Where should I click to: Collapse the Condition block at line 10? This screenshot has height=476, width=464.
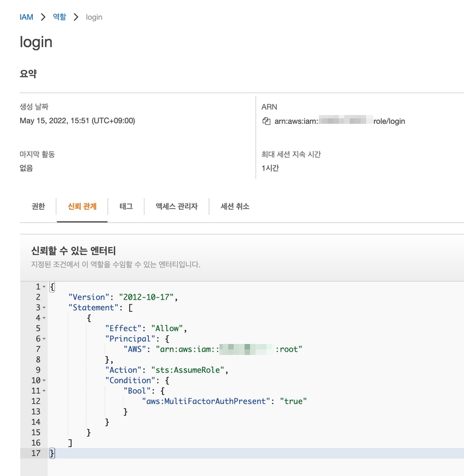[44, 381]
